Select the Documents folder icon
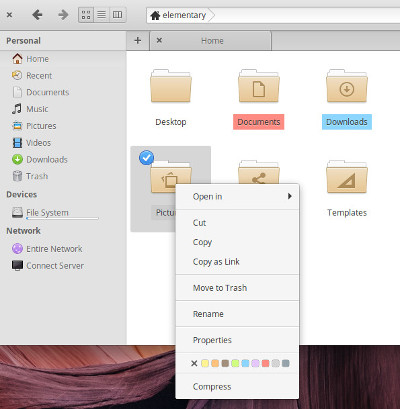 [x=259, y=86]
